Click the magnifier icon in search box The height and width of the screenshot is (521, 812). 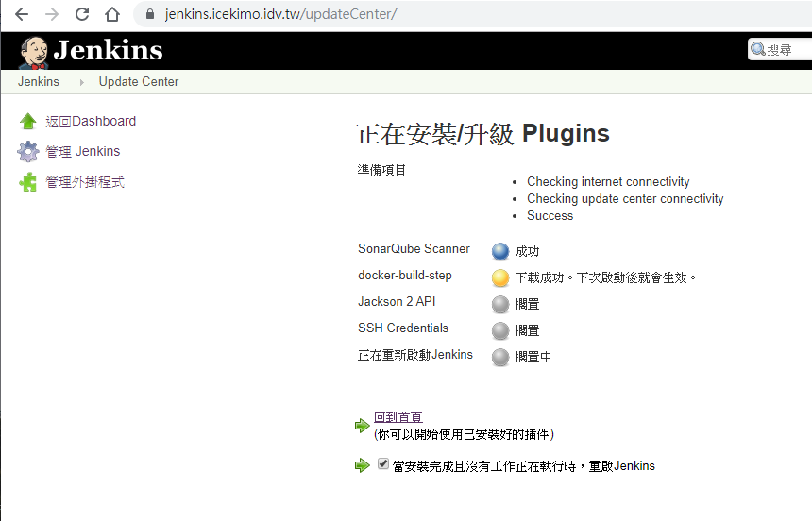pyautogui.click(x=757, y=49)
